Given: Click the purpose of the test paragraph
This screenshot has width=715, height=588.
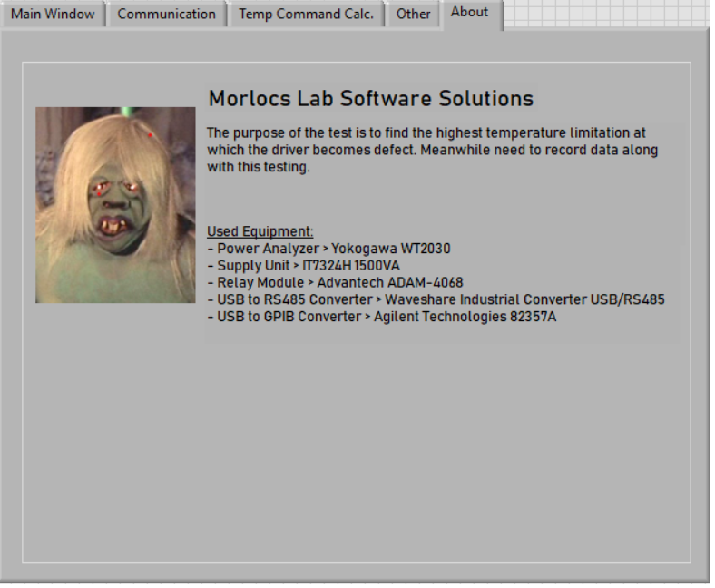Looking at the screenshot, I should tap(432, 150).
